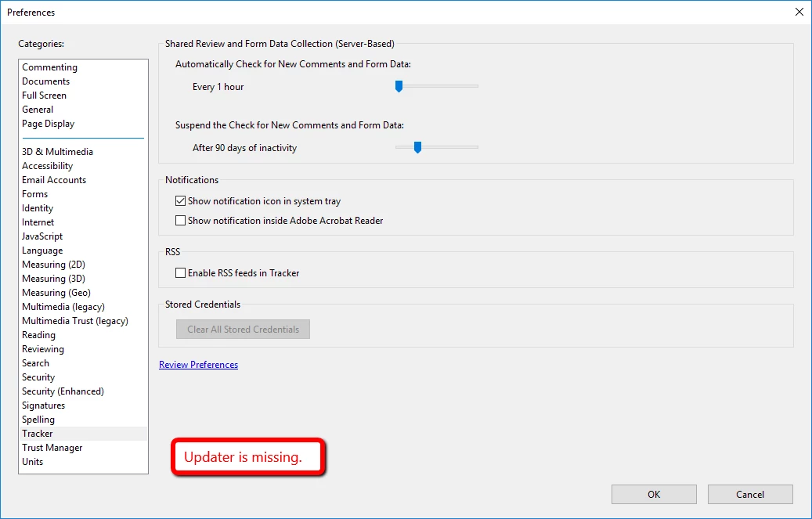Screen dimensions: 812x519
Task: Select the Tracker category
Action: (x=83, y=434)
